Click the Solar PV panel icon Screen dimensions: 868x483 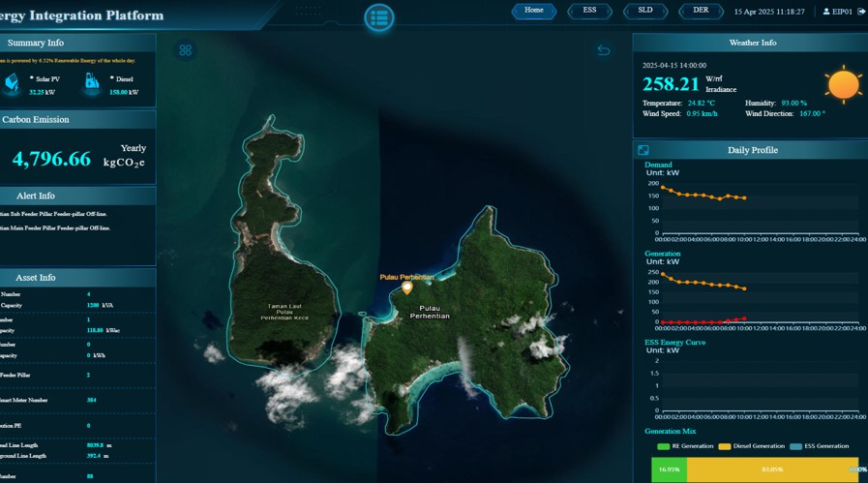tap(14, 84)
